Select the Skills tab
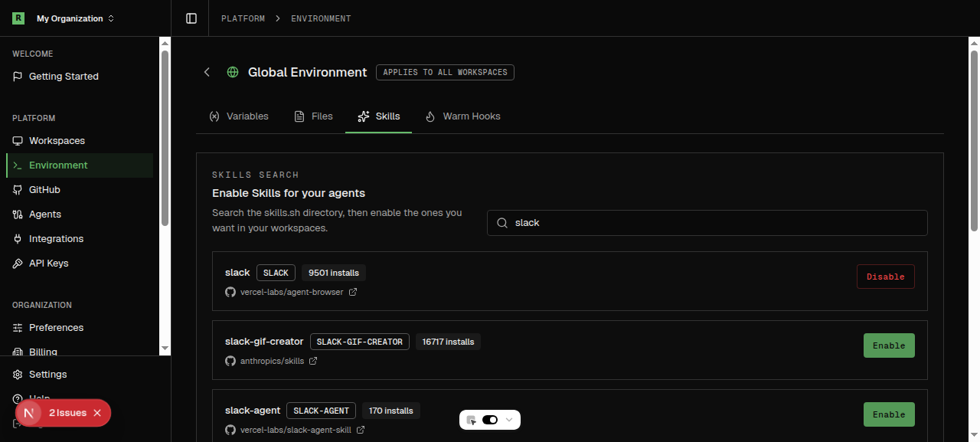The height and width of the screenshot is (442, 980). point(378,116)
